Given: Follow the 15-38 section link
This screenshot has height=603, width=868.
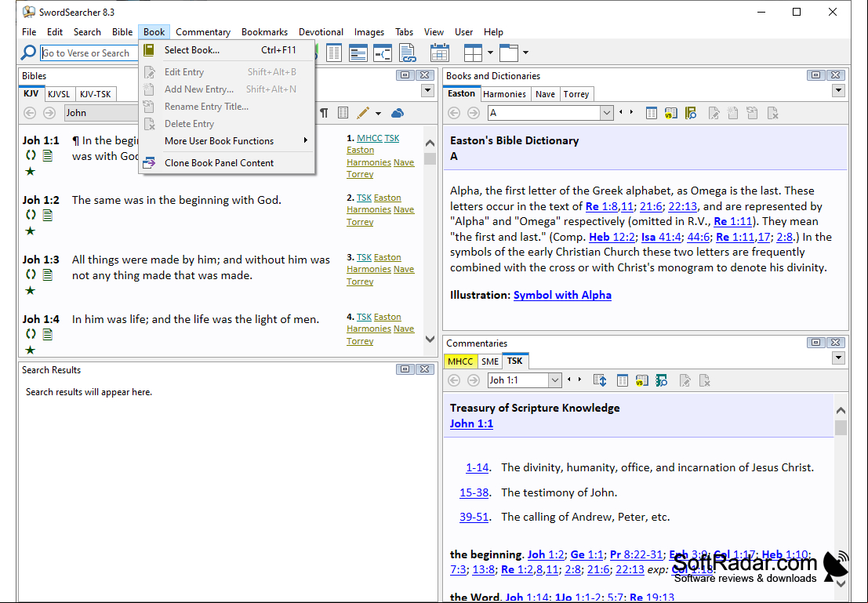Looking at the screenshot, I should click(x=474, y=492).
